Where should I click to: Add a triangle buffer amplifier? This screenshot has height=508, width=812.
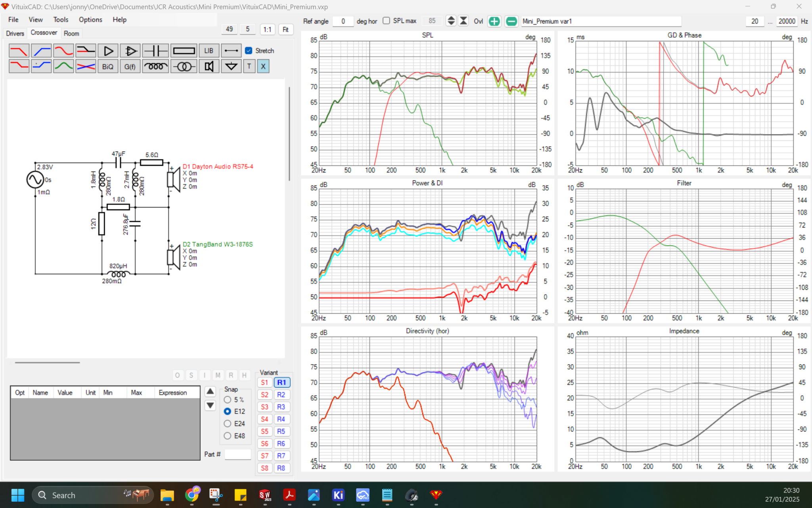click(108, 51)
